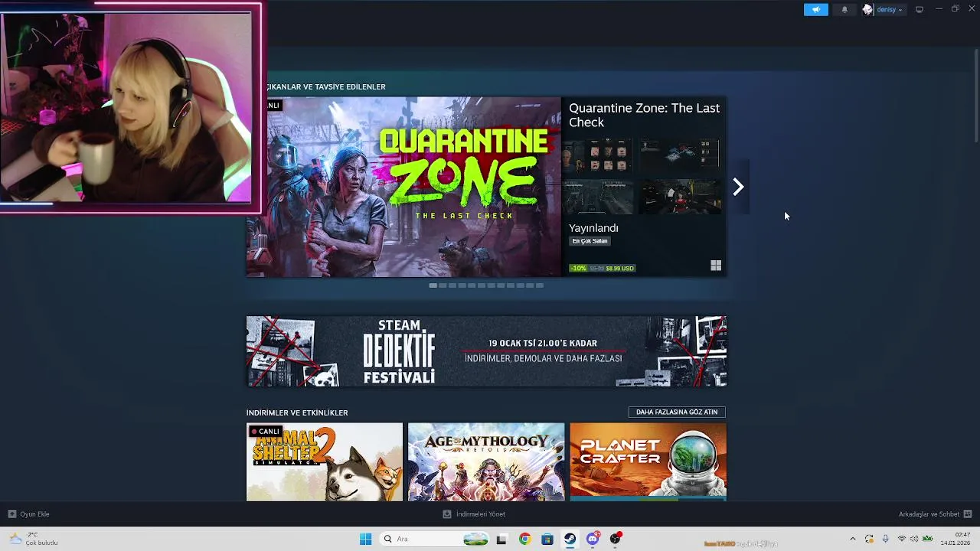The width and height of the screenshot is (980, 551).
Task: Switch to Big Picture mode icon
Action: (x=919, y=9)
